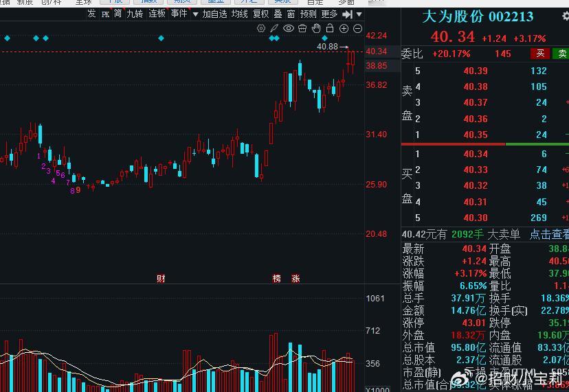Click the jump-to-end arrow icon
This screenshot has width=569, height=392.
pos(347,14)
